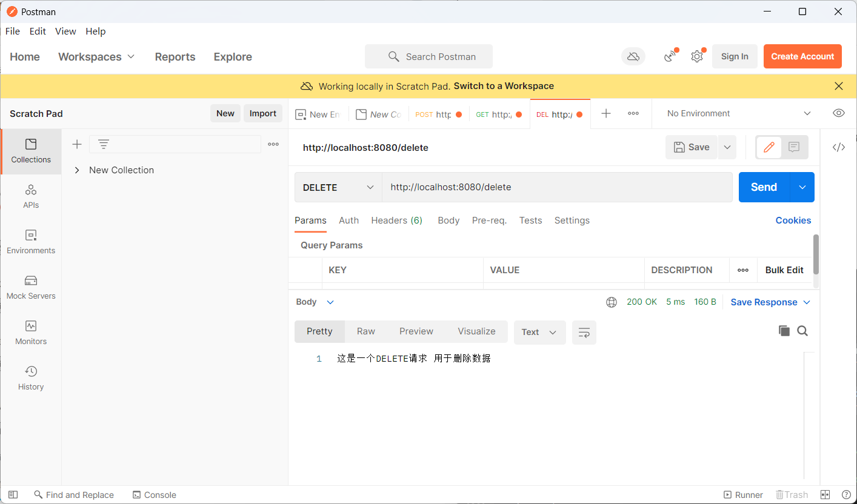Viewport: 857px width, 504px height.
Task: Click the Search Postman field
Action: pyautogui.click(x=428, y=56)
